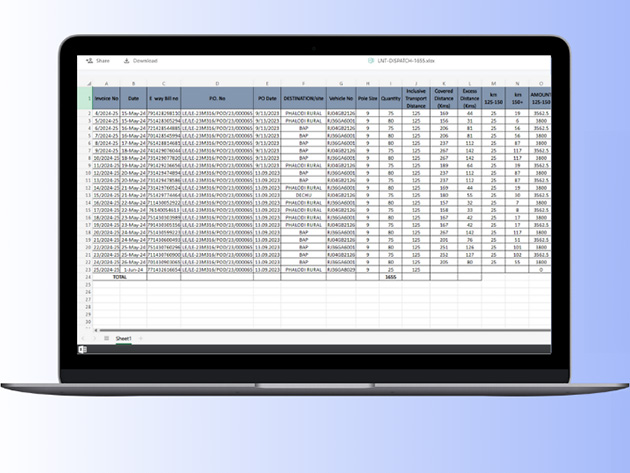Click the E way Bill no header cell
This screenshot has height=473, width=630.
[x=165, y=99]
